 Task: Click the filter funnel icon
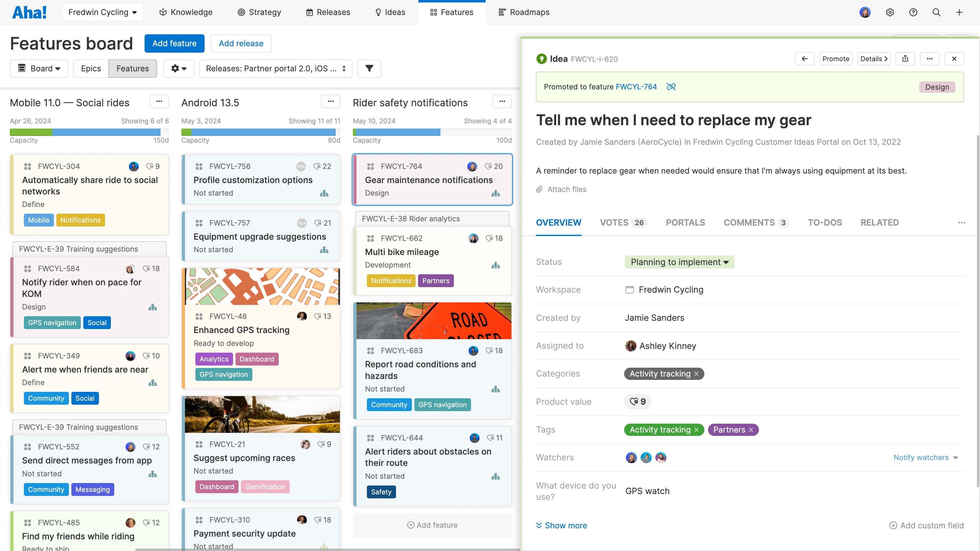pyautogui.click(x=369, y=69)
